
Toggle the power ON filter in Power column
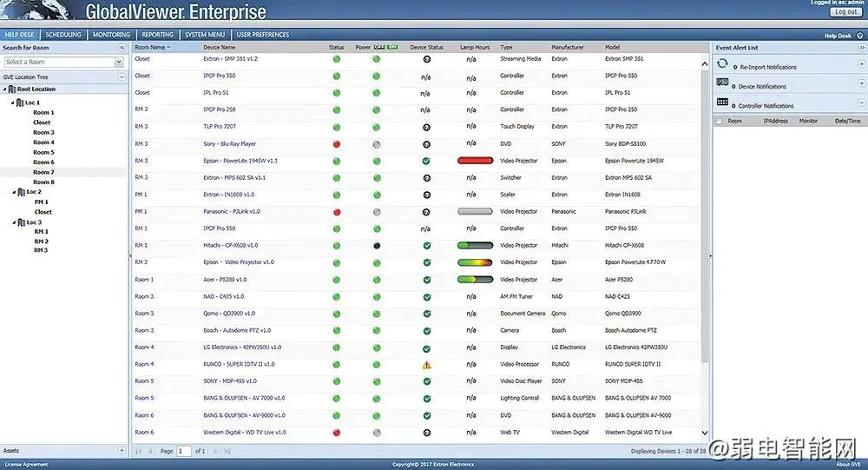[x=392, y=47]
